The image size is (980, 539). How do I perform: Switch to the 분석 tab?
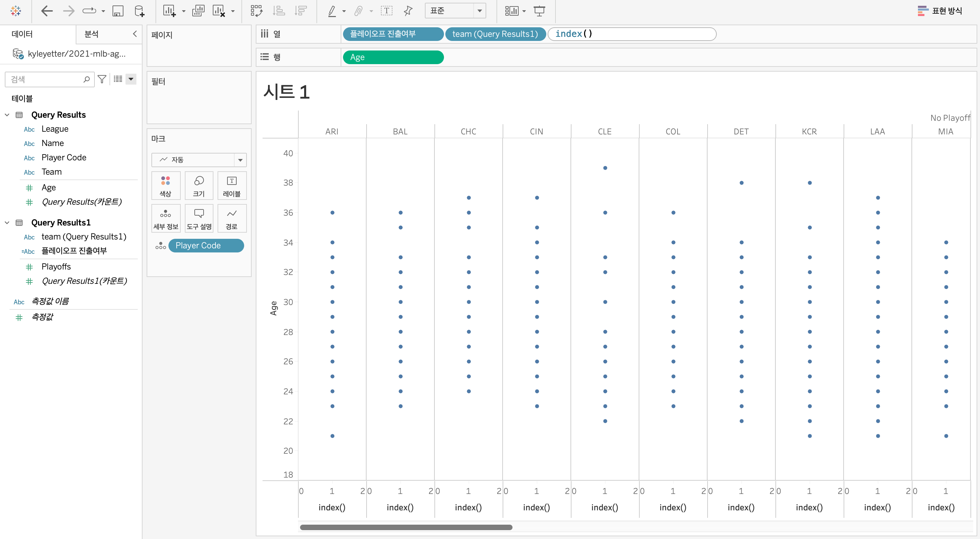click(x=91, y=34)
